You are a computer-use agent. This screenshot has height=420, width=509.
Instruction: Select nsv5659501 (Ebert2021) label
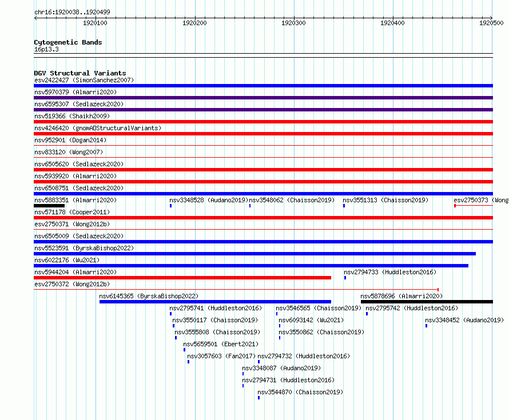[x=221, y=344]
